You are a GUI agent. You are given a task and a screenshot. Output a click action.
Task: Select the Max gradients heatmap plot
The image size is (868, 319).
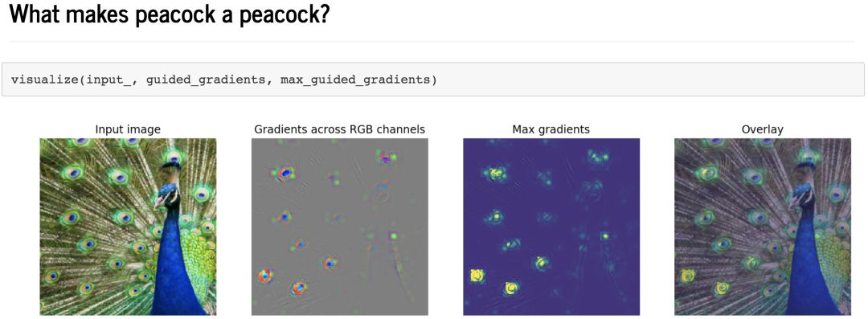551,227
